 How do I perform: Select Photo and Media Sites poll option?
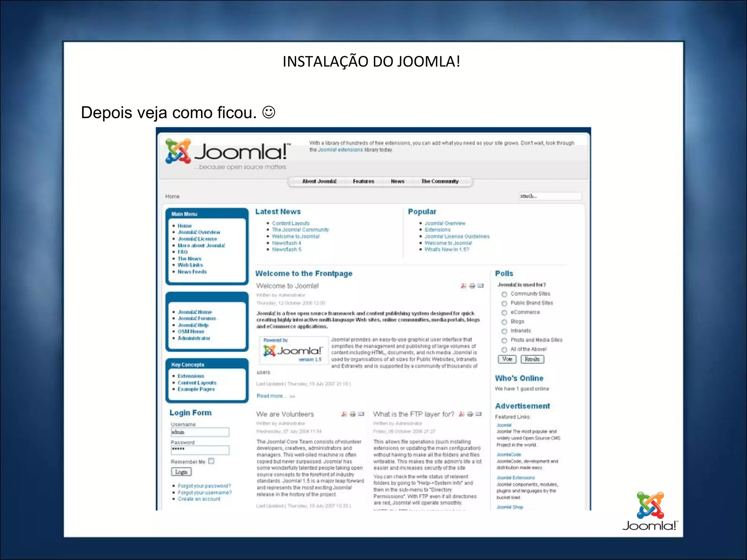(x=504, y=341)
